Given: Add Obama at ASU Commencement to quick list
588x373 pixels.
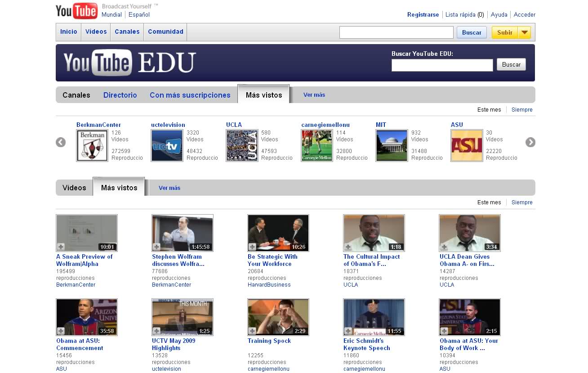Looking at the screenshot, I should (61, 331).
